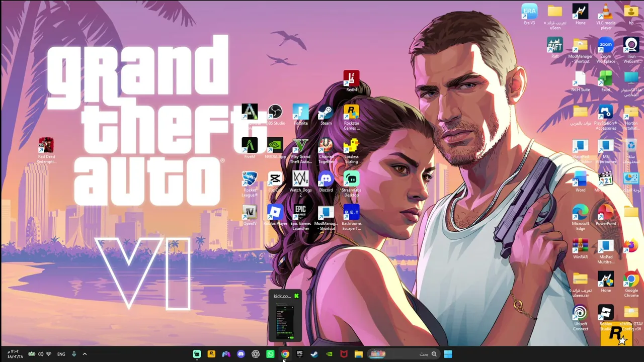This screenshot has height=362, width=644.
Task: Open the Zoom Workplace shortcut
Action: point(606,50)
